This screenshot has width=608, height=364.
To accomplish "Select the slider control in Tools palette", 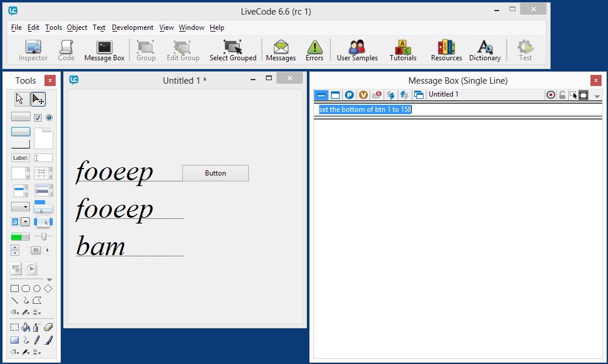I will pos(43,236).
